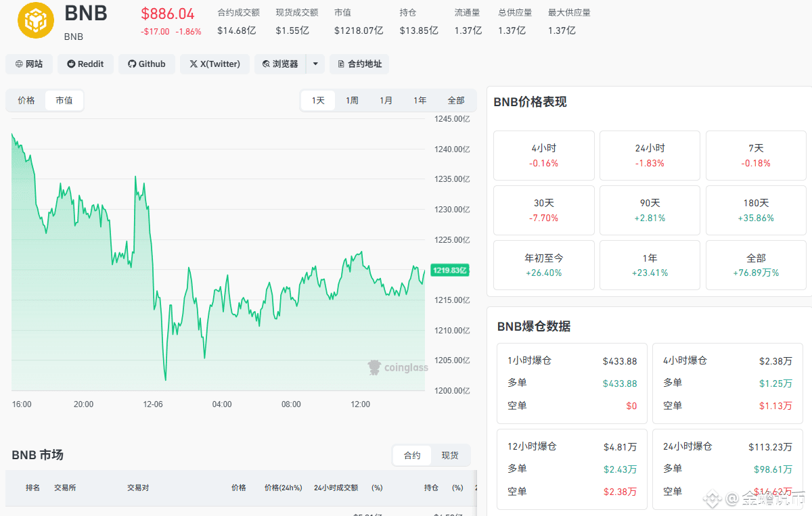Open the 浏览器 explorer button
The height and width of the screenshot is (516, 812).
click(x=280, y=64)
